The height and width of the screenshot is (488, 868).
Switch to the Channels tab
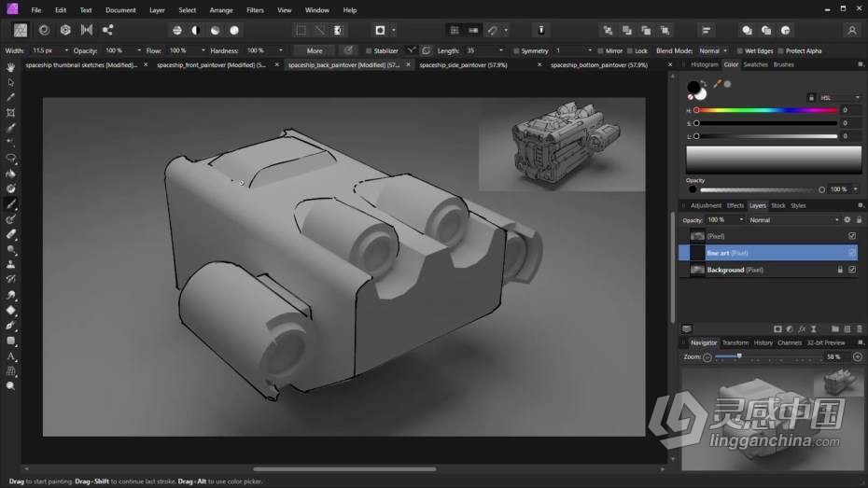click(x=790, y=343)
